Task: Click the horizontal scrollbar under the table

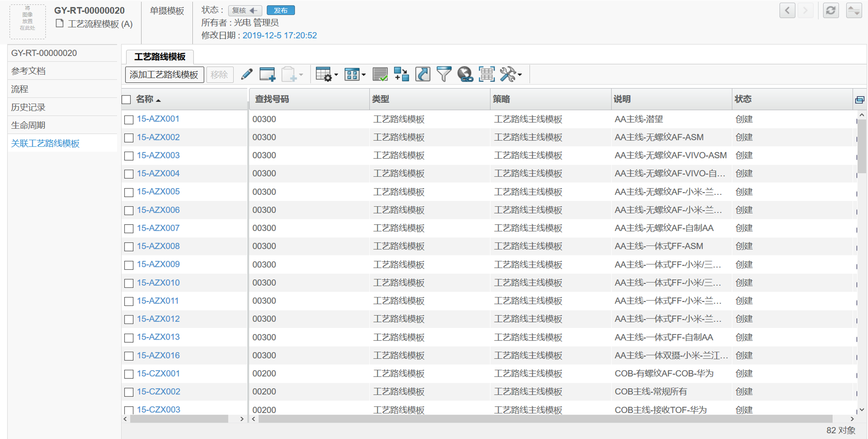Action: point(545,419)
